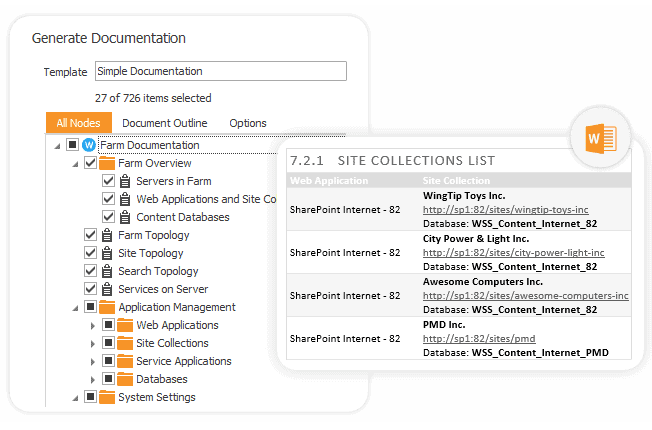Collapse the Application Management node
652x430 pixels.
[75, 308]
